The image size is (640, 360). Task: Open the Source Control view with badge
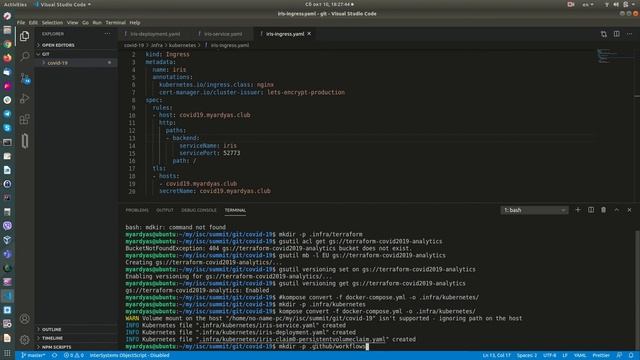click(x=24, y=78)
